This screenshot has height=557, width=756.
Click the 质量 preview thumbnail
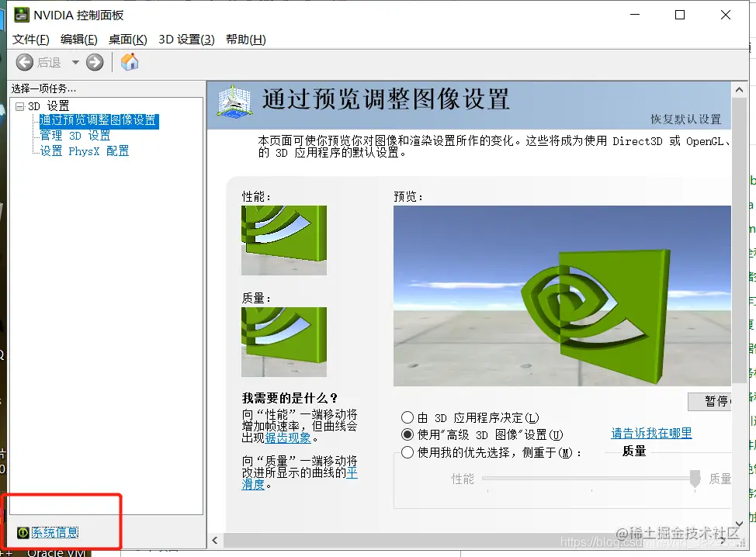pyautogui.click(x=284, y=342)
